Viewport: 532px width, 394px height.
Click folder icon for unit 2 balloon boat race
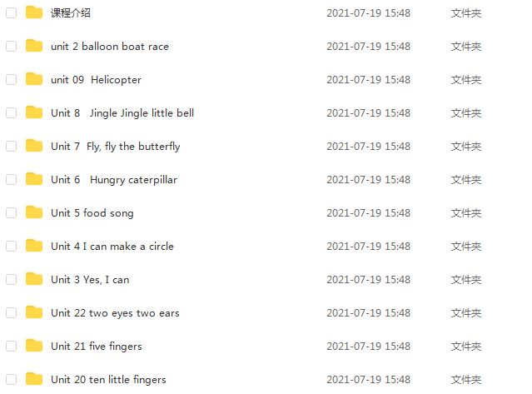pyautogui.click(x=34, y=46)
